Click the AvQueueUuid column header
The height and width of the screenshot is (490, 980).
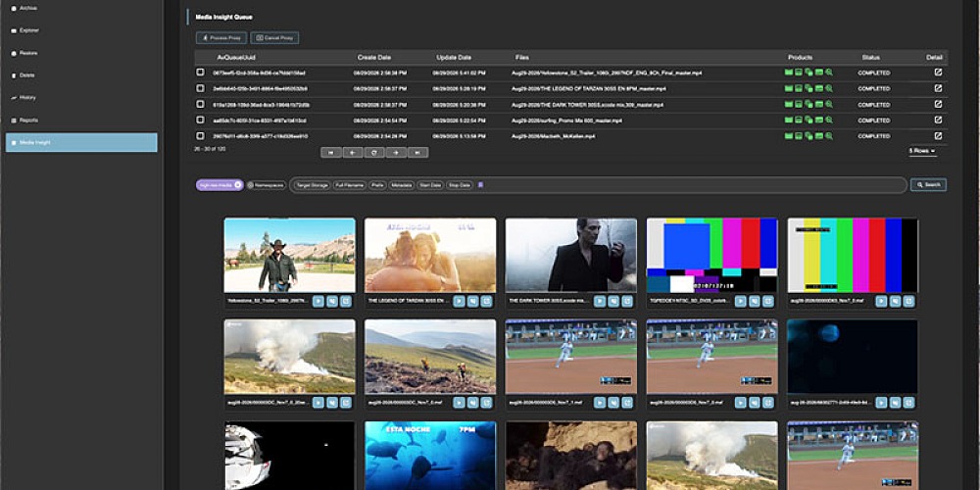[x=235, y=58]
